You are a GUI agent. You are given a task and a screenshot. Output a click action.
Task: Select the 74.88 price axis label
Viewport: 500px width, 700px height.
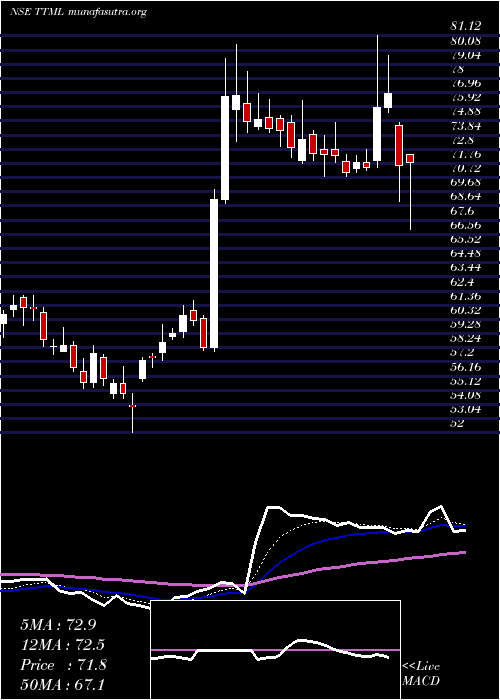click(465, 112)
